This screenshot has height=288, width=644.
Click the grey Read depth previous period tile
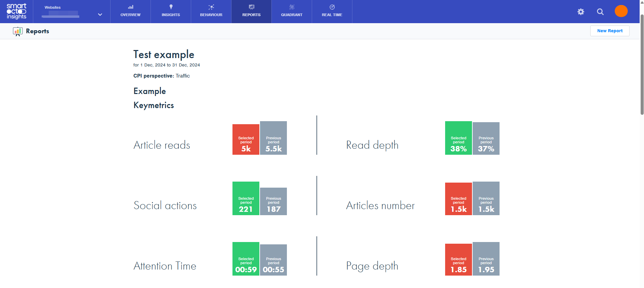pos(486,138)
